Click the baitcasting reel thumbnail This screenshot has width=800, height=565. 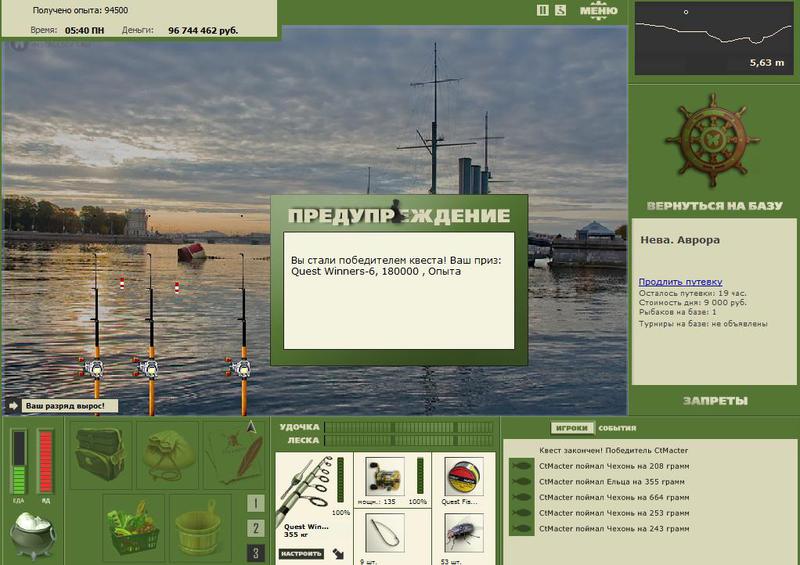[385, 477]
